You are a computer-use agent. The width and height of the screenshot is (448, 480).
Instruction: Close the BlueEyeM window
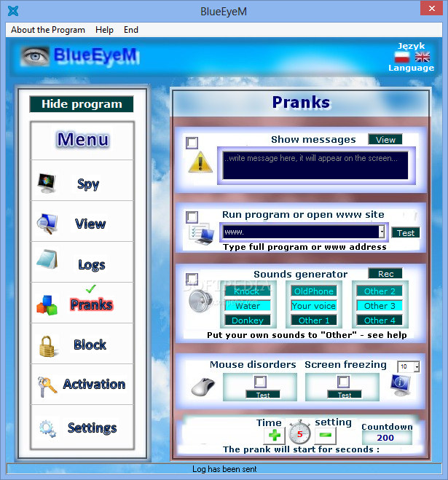point(431,8)
